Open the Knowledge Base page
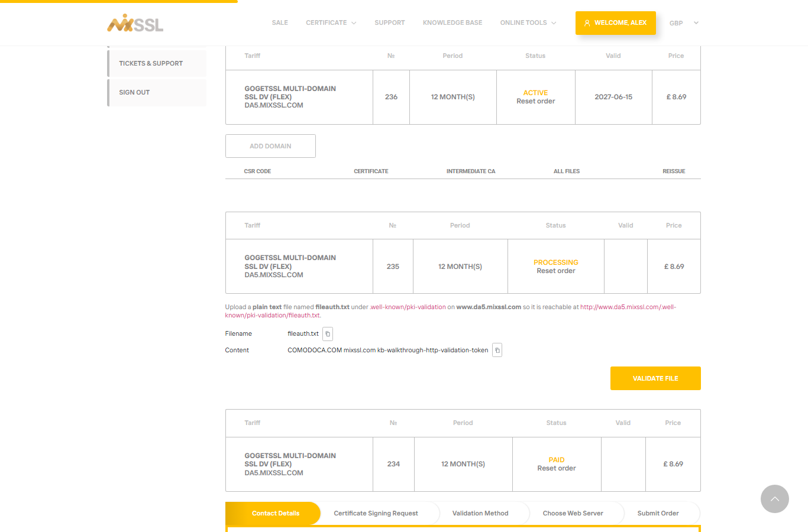Image resolution: width=808 pixels, height=532 pixels. click(x=453, y=23)
